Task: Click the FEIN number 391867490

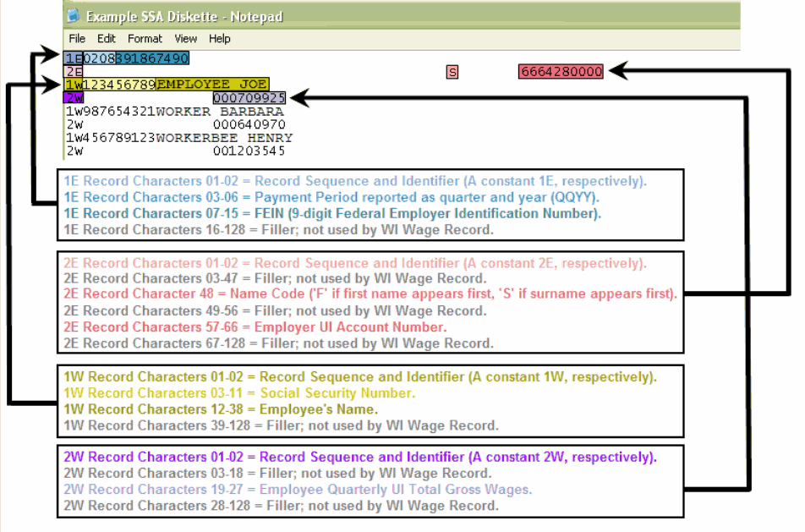Action: 152,58
